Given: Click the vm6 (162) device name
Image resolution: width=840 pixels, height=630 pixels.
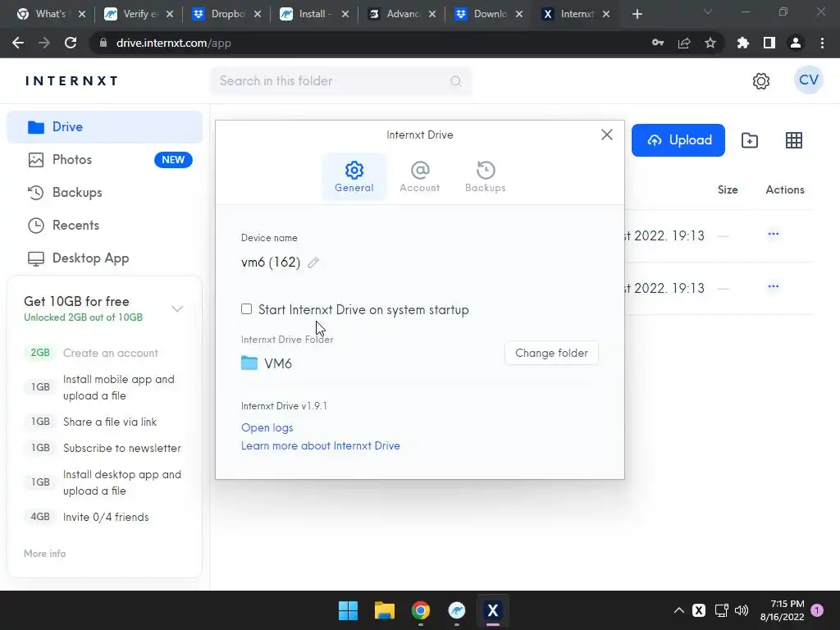Looking at the screenshot, I should click(x=271, y=262).
